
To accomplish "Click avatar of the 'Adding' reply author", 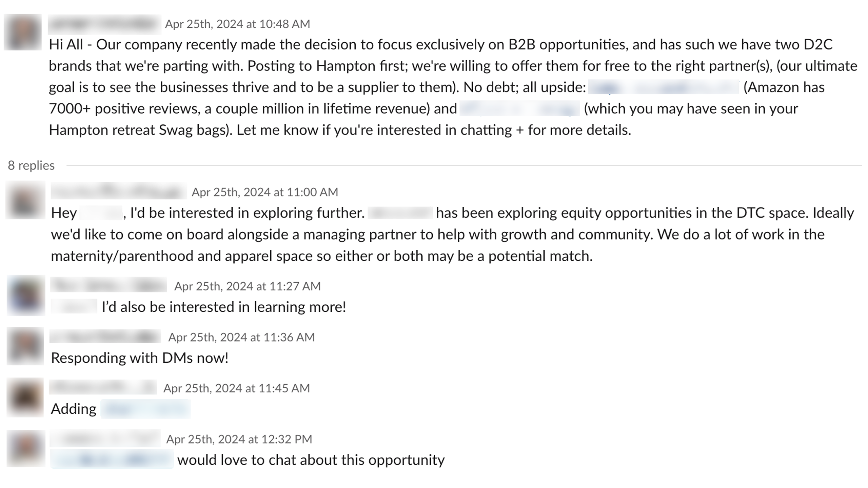I will click(x=25, y=397).
